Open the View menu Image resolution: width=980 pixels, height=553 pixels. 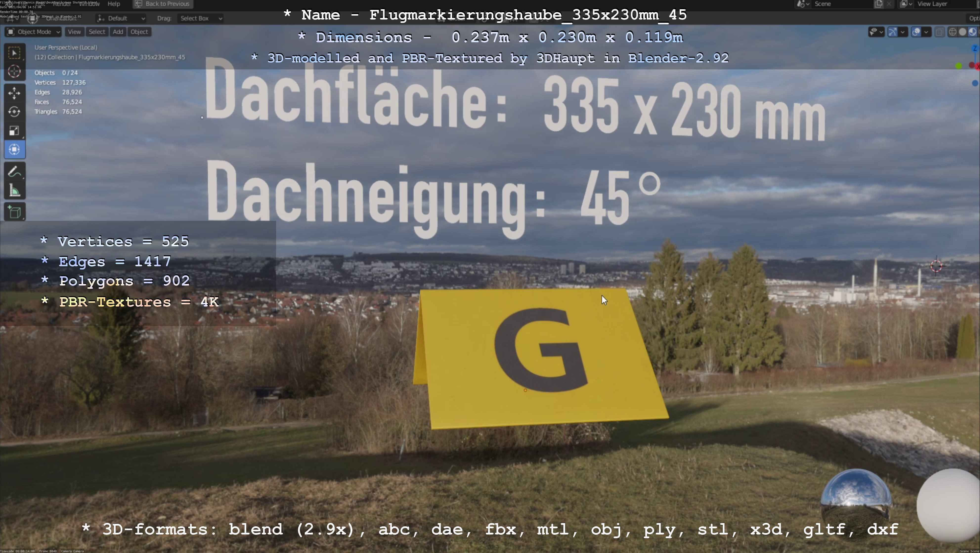(74, 32)
